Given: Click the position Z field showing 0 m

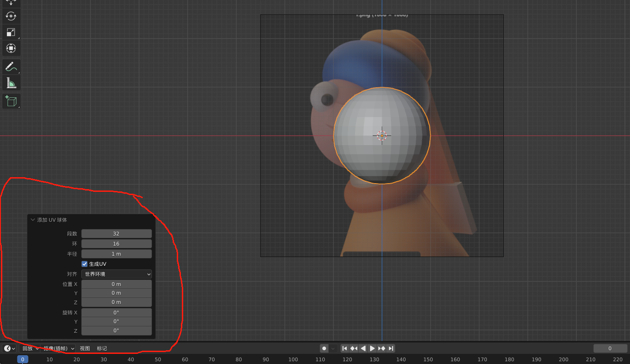Looking at the screenshot, I should tap(117, 302).
